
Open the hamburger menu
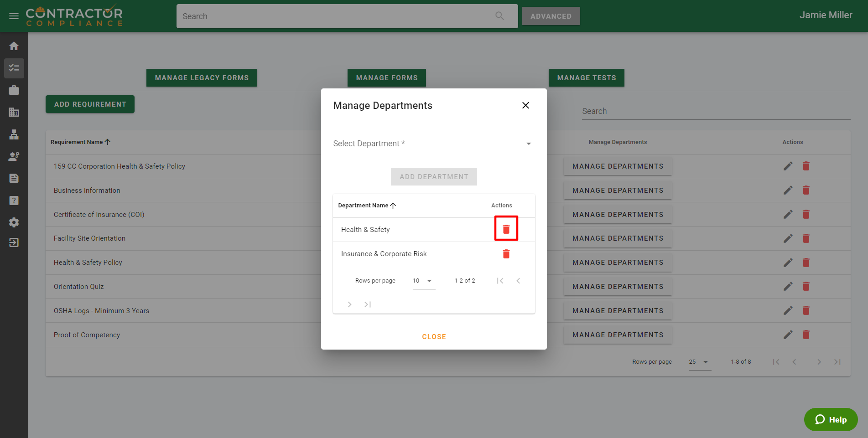pos(14,16)
